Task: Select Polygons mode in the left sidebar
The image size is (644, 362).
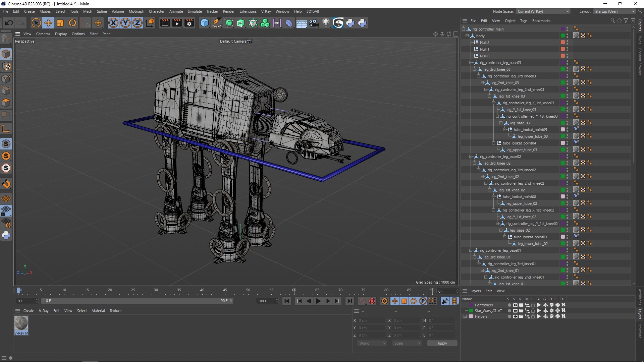Action: click(6, 103)
